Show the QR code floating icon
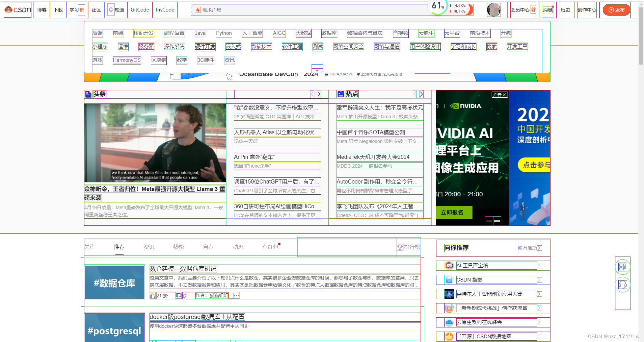Viewport: 644px width, 342px height. (x=623, y=267)
